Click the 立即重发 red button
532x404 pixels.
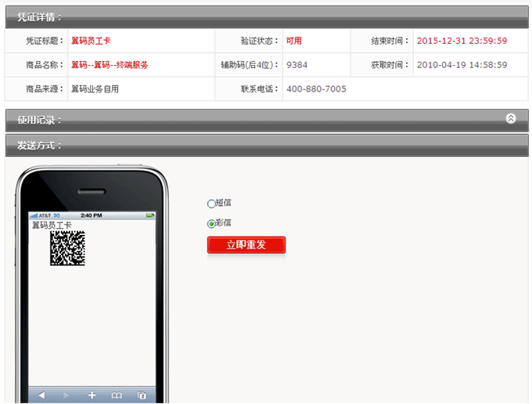pos(246,245)
